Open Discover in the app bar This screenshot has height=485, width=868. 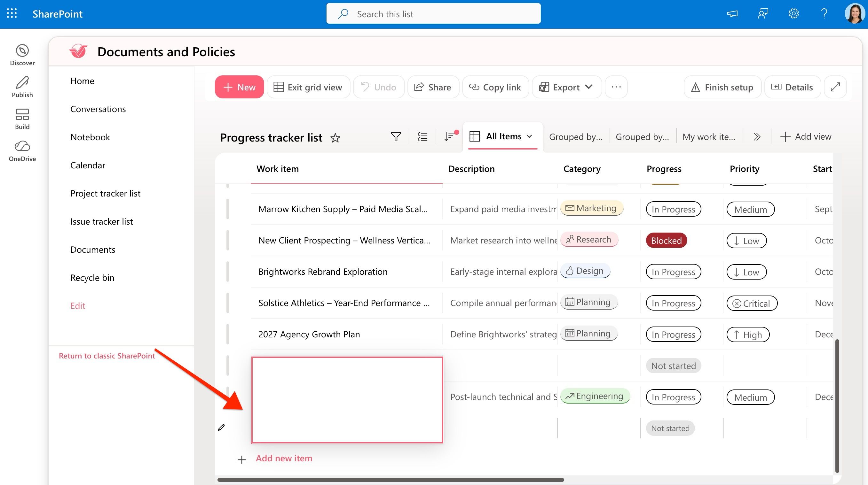coord(22,55)
